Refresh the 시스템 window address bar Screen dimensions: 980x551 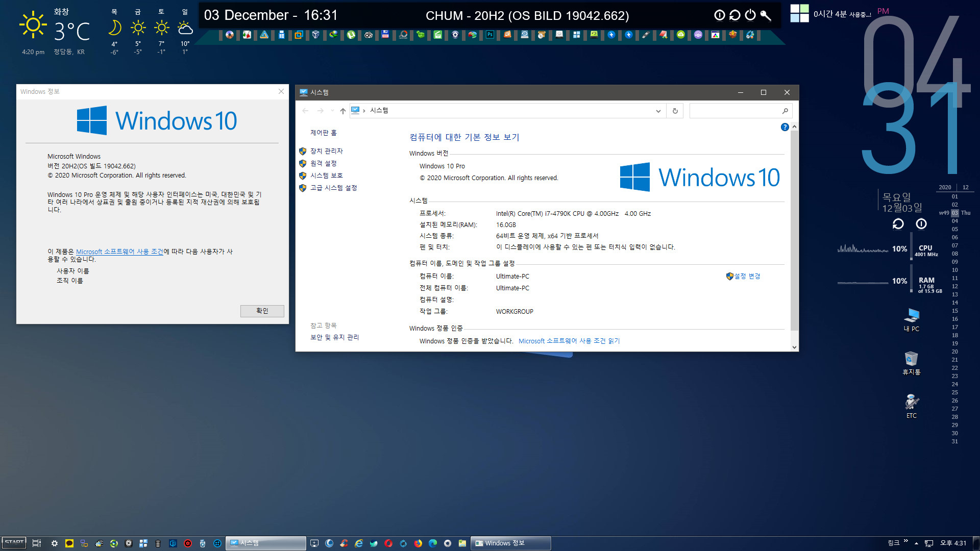coord(675,111)
